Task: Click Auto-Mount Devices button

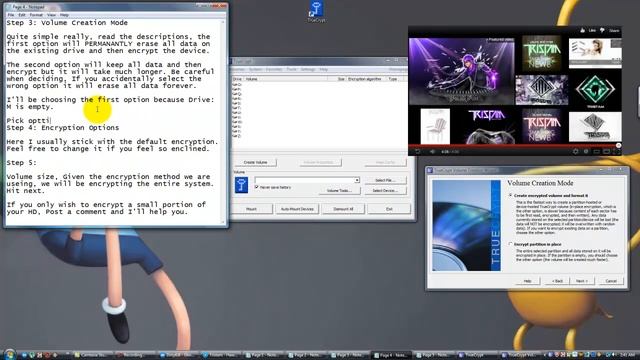Action: [x=297, y=209]
